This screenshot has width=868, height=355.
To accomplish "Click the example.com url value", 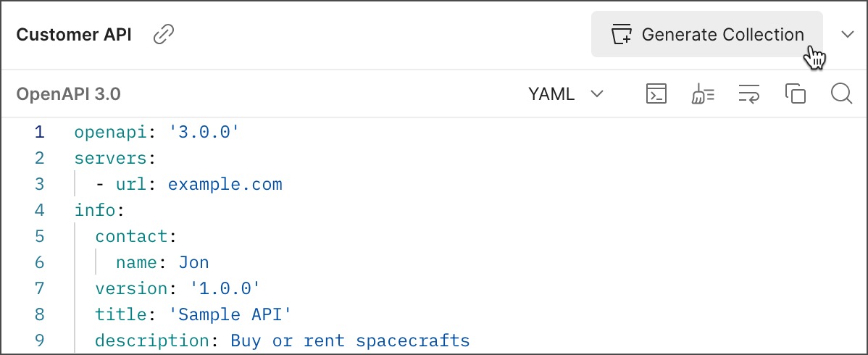I will click(x=225, y=184).
